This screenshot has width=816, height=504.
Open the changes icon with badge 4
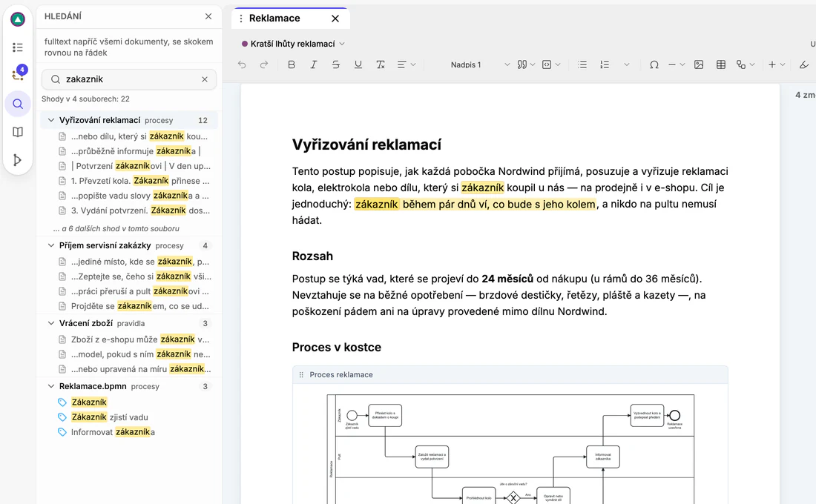pos(18,74)
